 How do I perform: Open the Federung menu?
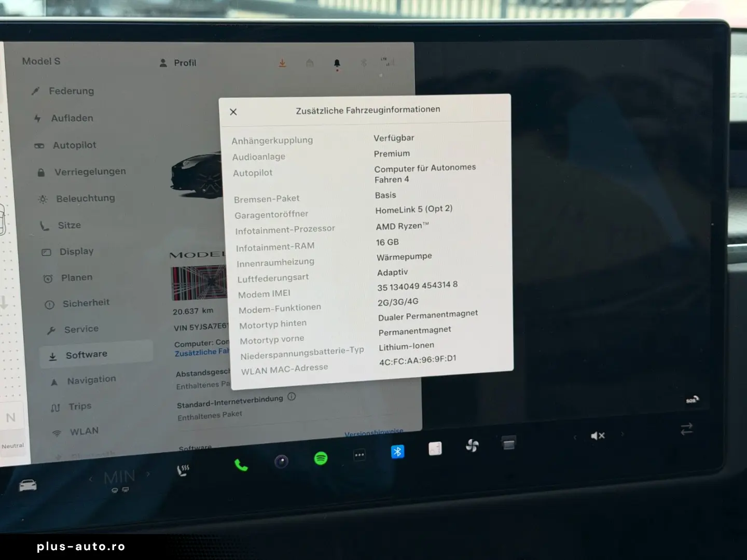tap(63, 91)
